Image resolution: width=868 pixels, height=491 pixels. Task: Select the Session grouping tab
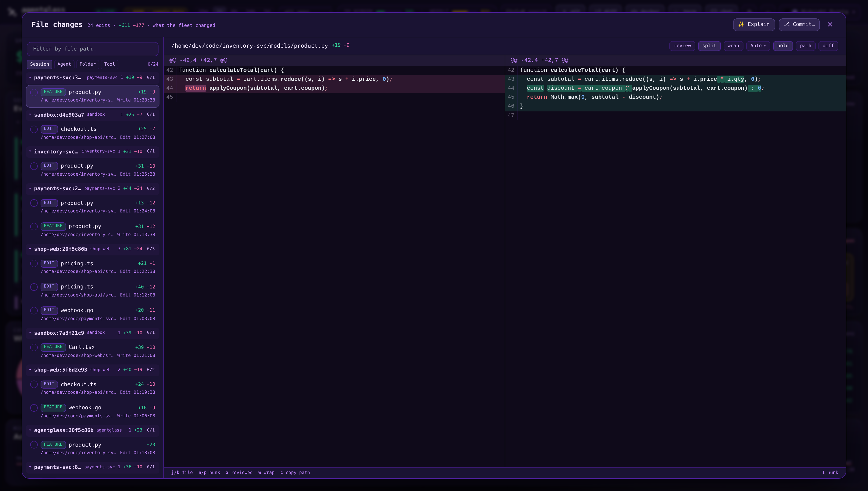click(39, 64)
